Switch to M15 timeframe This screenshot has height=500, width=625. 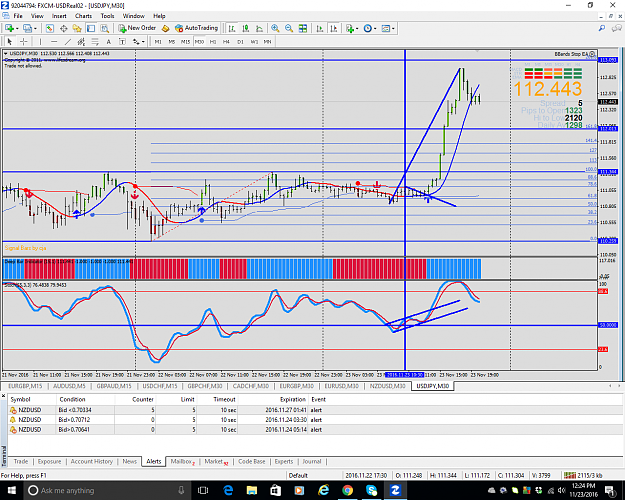[x=185, y=41]
